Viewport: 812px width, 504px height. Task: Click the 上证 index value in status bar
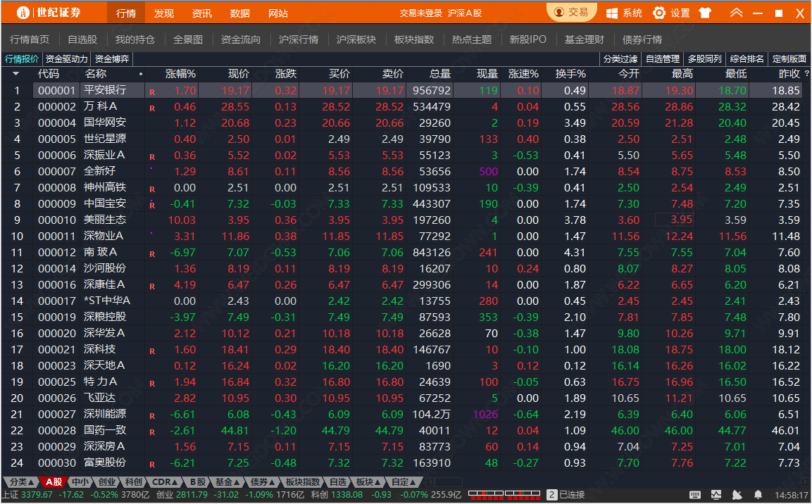[x=37, y=495]
